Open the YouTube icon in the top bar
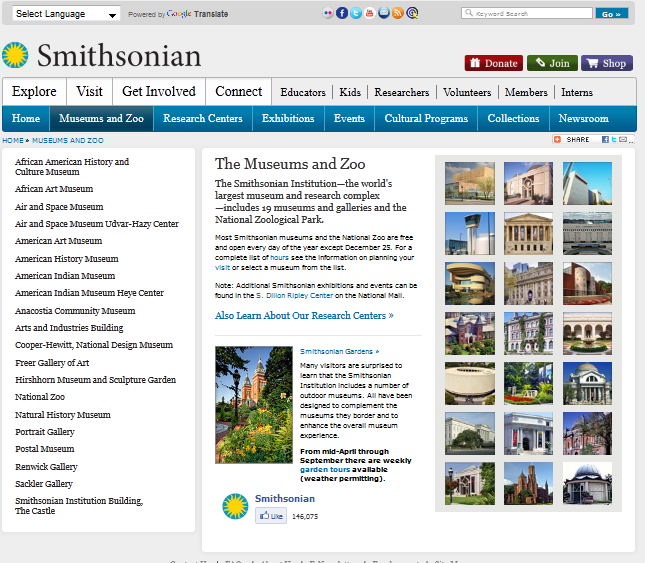This screenshot has height=563, width=645. tap(370, 13)
